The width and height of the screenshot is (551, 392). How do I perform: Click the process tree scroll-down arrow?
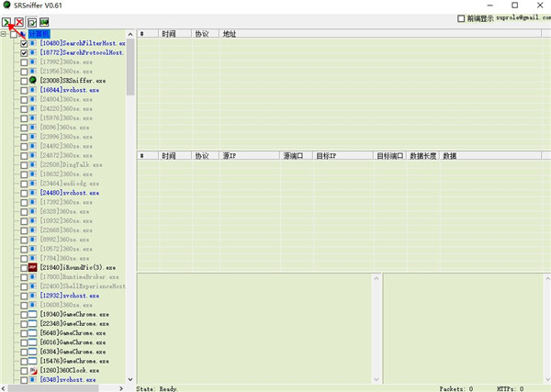[x=130, y=379]
